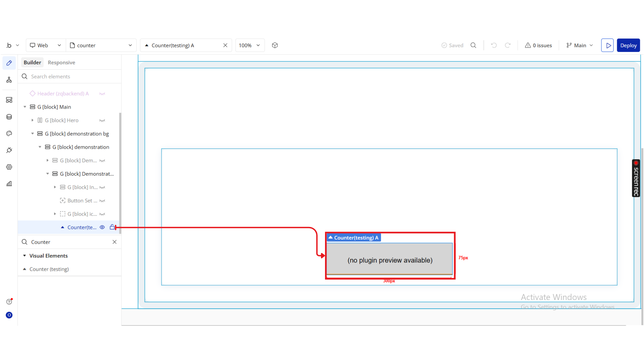The image size is (644, 362).
Task: Open the Design tab pencil icon
Action: point(9,63)
